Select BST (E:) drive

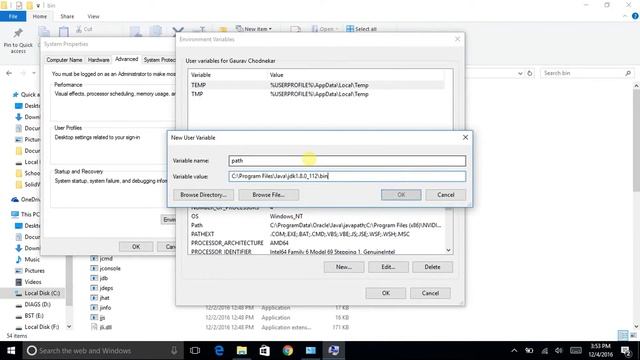tap(29, 316)
